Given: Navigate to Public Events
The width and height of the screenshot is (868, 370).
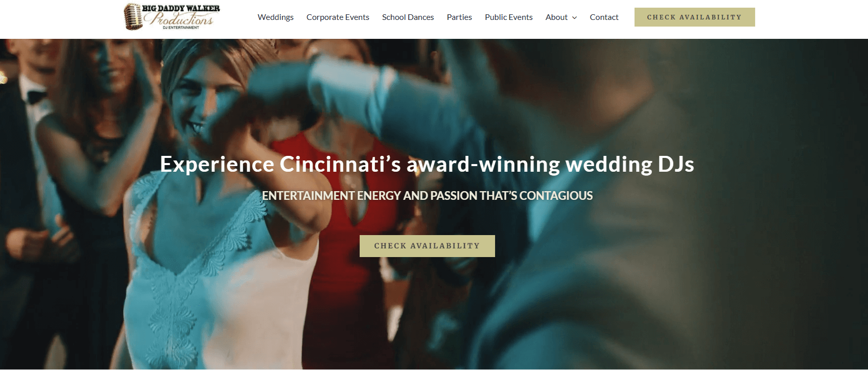Looking at the screenshot, I should tap(508, 17).
